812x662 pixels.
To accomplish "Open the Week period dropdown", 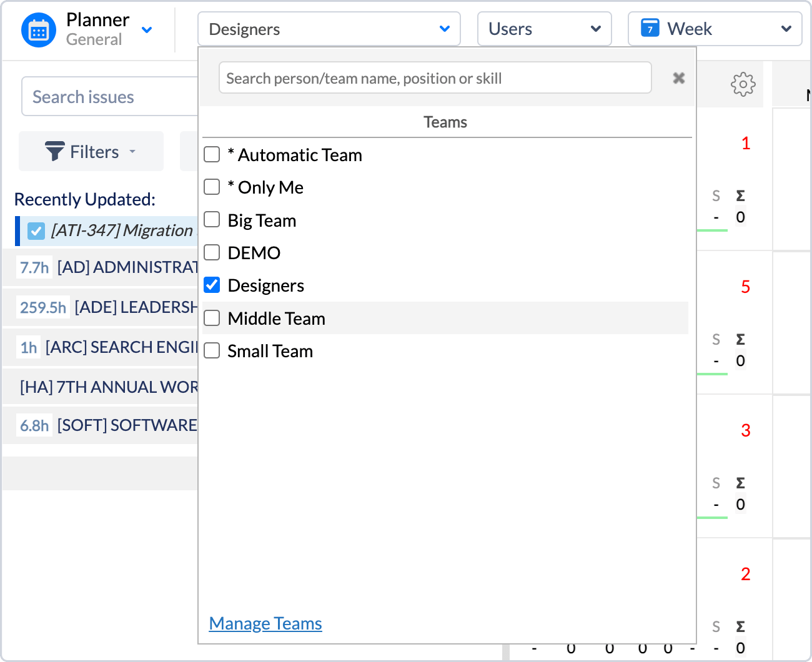I will pyautogui.click(x=715, y=29).
